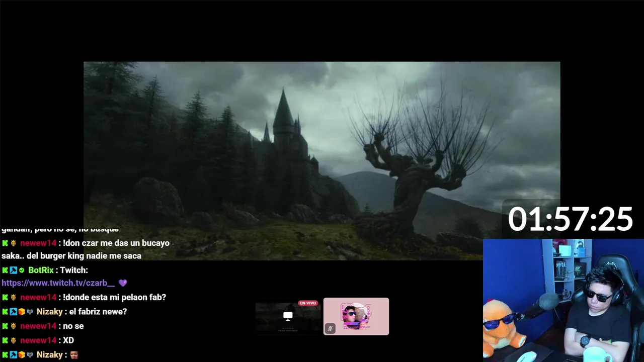Select the 'Twitch:' text after BotRix

click(74, 270)
